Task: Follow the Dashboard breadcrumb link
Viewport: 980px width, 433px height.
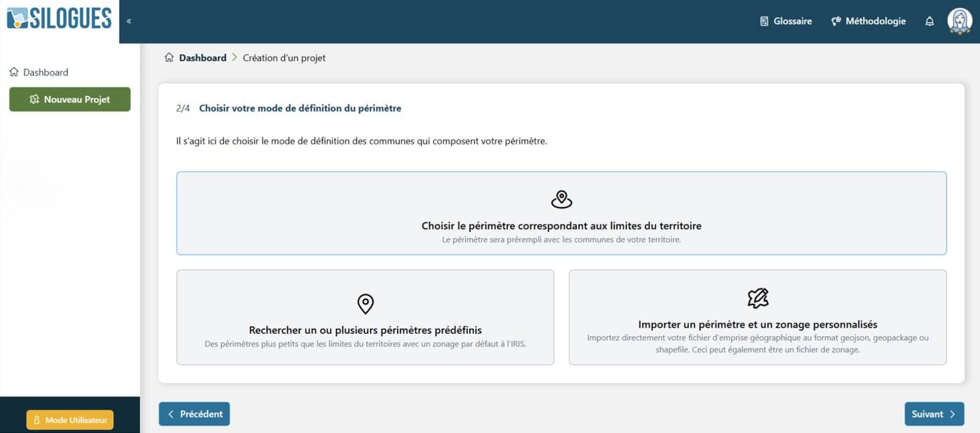Action: coord(202,58)
